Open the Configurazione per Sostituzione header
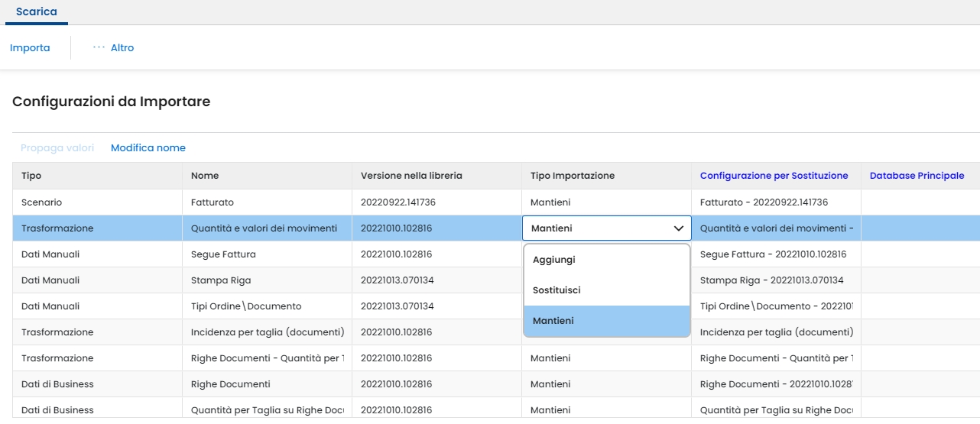The height and width of the screenshot is (424, 980). point(774,176)
